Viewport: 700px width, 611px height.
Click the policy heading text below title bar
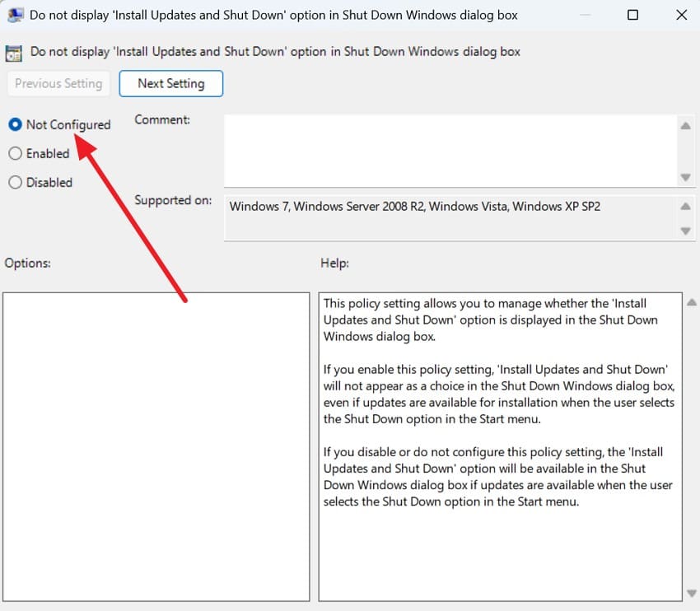[x=275, y=52]
